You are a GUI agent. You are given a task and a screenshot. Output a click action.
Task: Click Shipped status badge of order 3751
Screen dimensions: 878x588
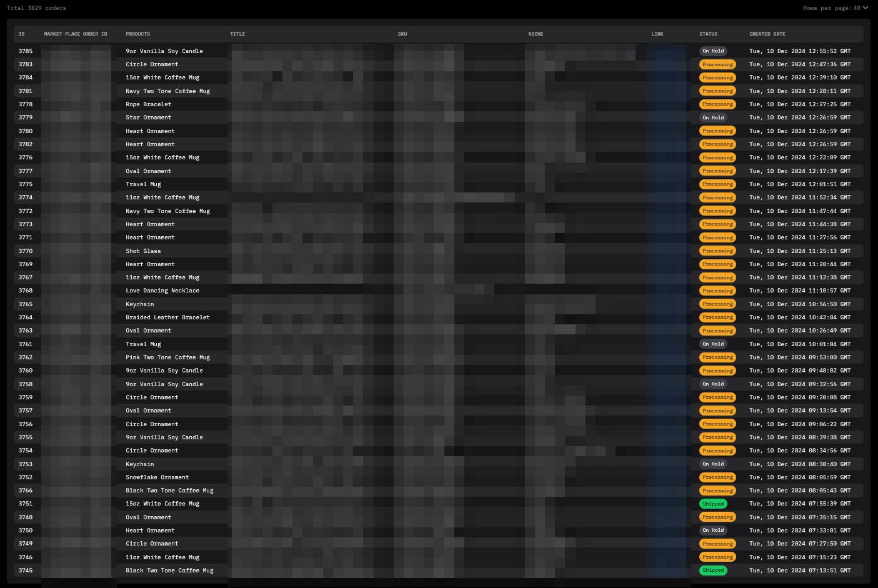713,504
